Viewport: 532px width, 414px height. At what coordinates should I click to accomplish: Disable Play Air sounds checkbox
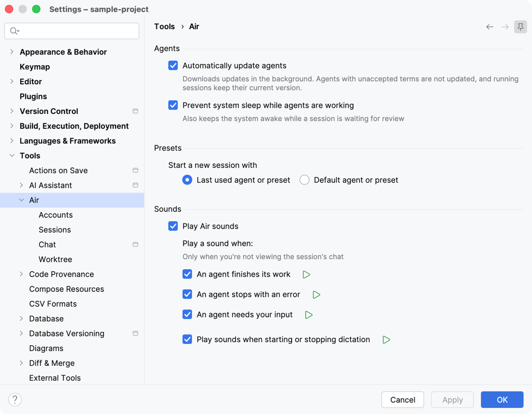coord(173,226)
